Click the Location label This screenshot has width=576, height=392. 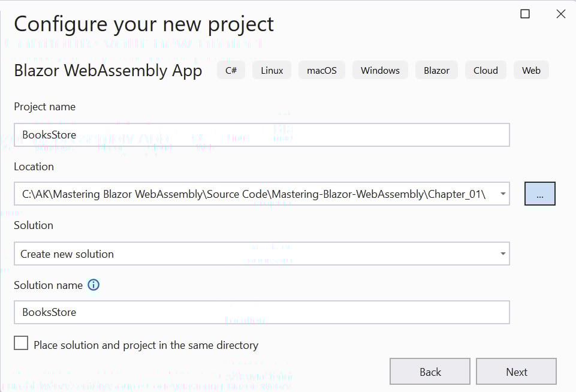[x=34, y=167]
